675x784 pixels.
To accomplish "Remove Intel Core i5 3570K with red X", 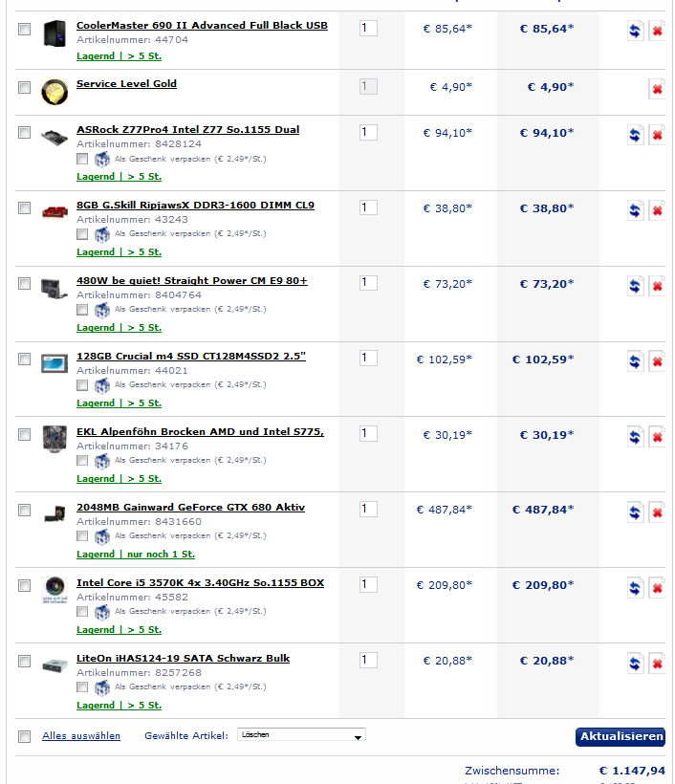I will pyautogui.click(x=657, y=588).
